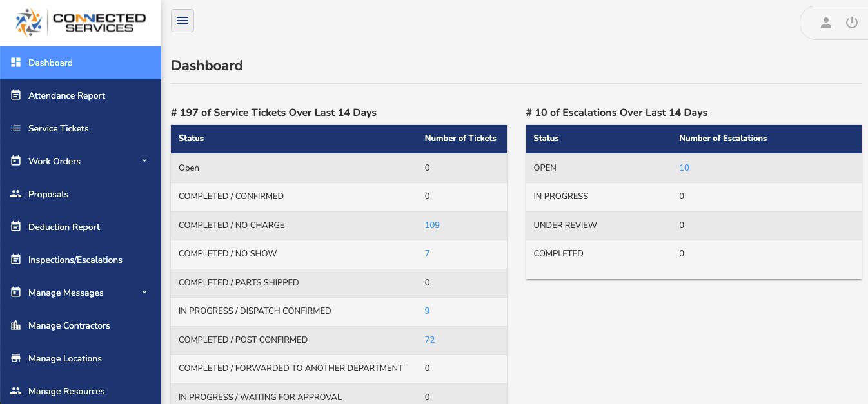Viewport: 868px width, 404px height.
Task: Expand the Manage Messages submenu chevron
Action: [x=144, y=292]
